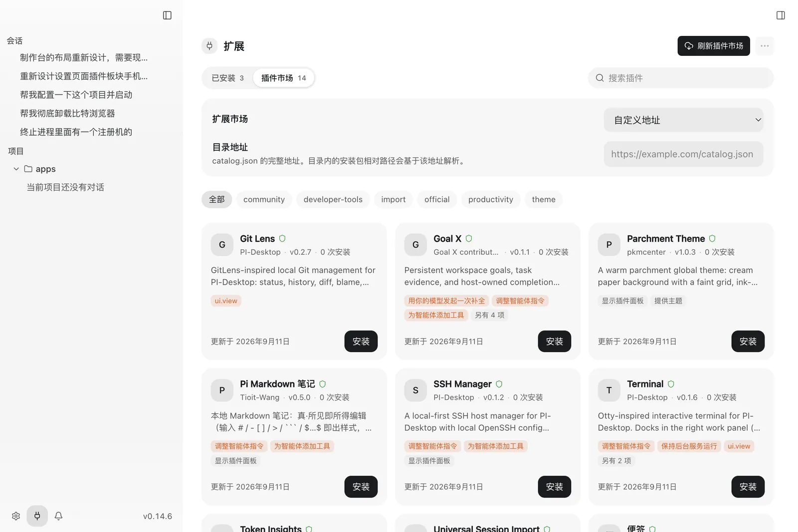The width and height of the screenshot is (798, 532).
Task: Filter by community category
Action: 264,199
